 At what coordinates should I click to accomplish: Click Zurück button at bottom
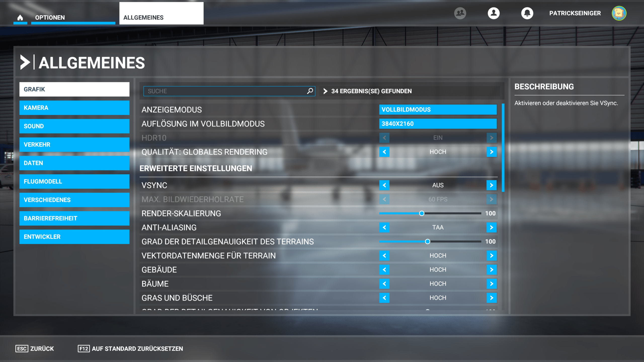point(35,349)
